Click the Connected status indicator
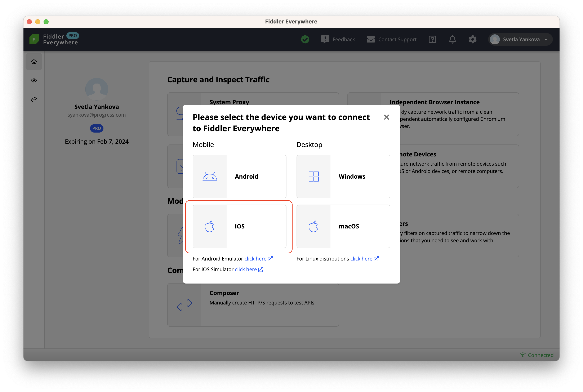Image resolution: width=583 pixels, height=392 pixels. (537, 355)
